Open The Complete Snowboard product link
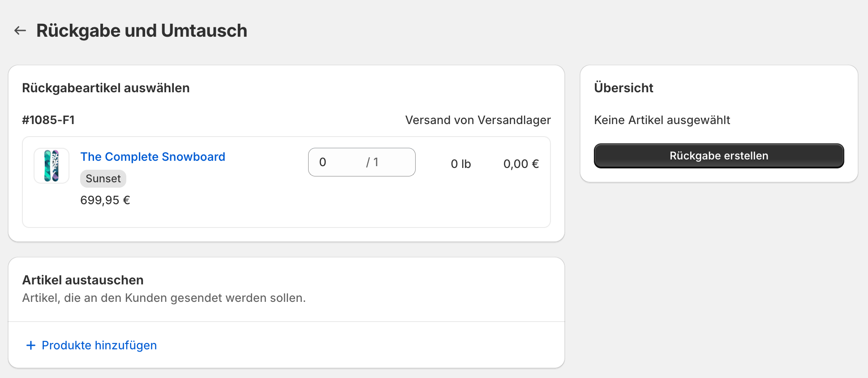The height and width of the screenshot is (378, 868). 153,157
